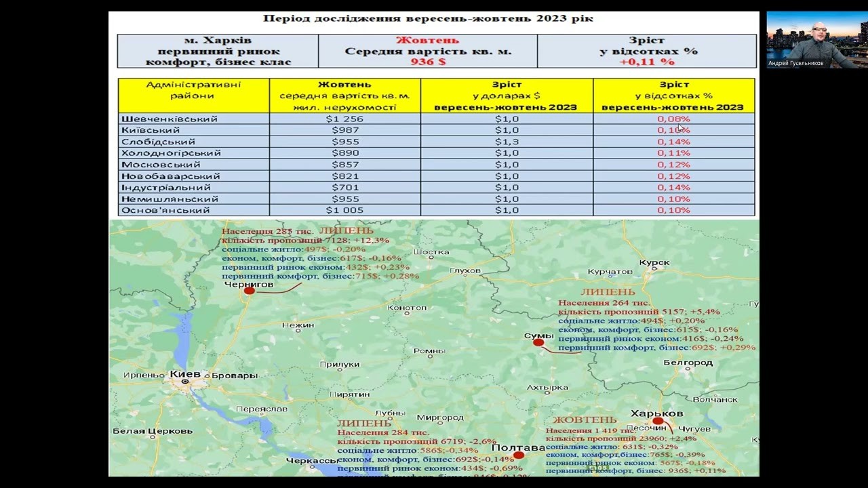Open Андрей Гусельников webcam thumbnail
The image size is (868, 488).
(x=817, y=39)
